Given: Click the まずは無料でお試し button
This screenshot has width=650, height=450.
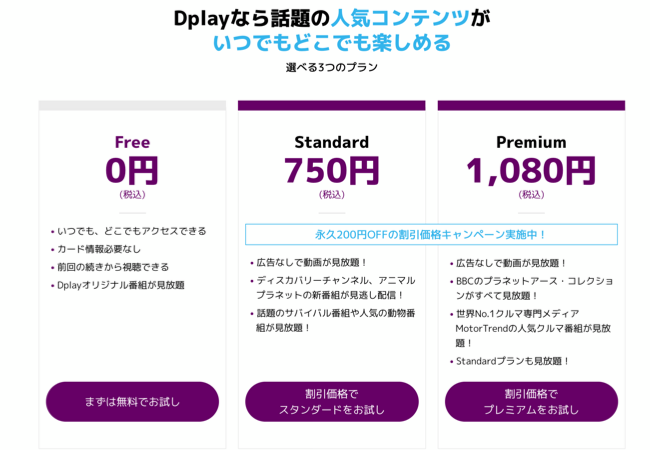Looking at the screenshot, I should click(132, 402).
